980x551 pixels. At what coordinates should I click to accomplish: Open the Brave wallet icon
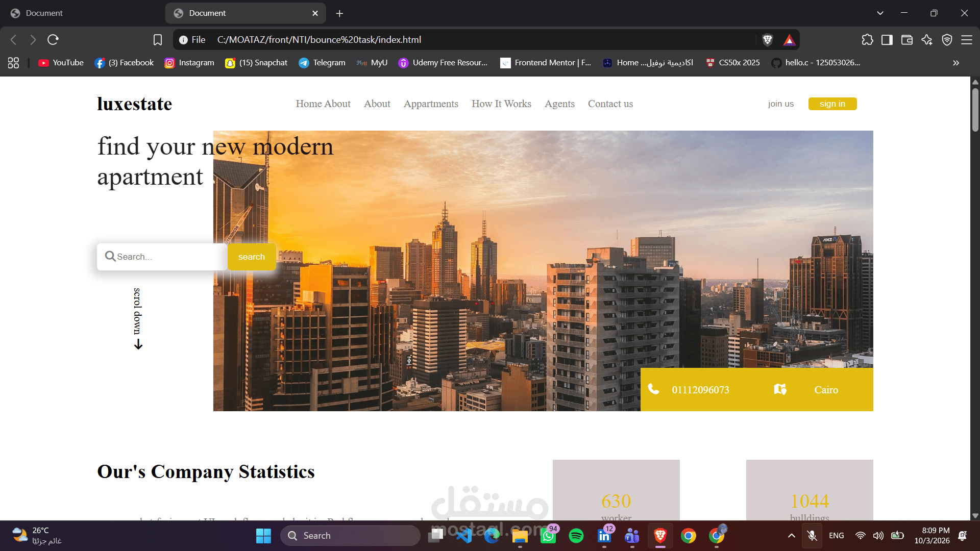point(907,40)
